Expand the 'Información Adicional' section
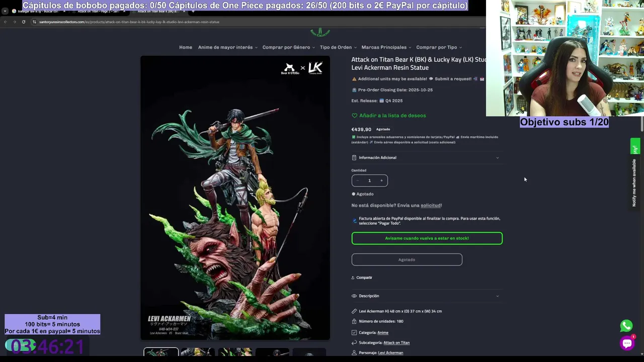This screenshot has width=644, height=362. 427,158
